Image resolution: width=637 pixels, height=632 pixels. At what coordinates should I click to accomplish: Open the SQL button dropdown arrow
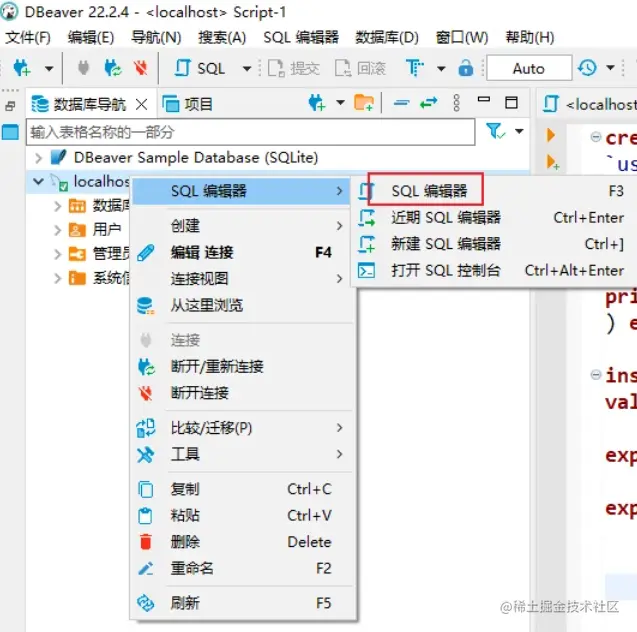tap(247, 68)
